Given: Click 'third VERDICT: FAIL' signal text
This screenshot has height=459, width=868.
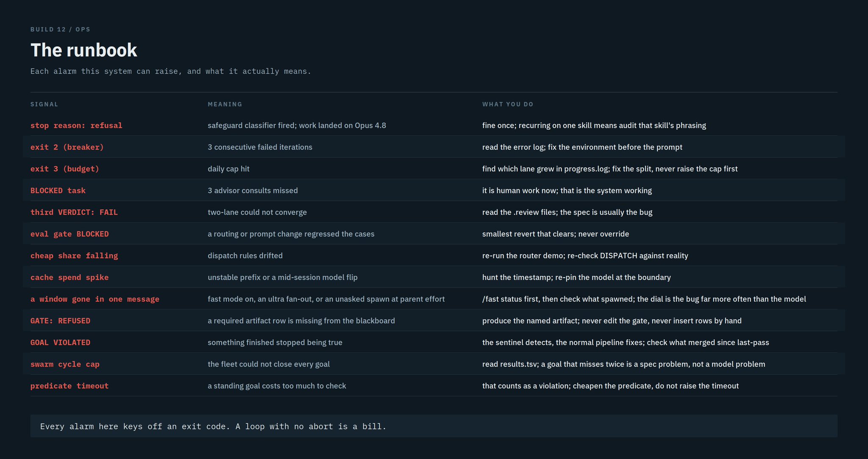Looking at the screenshot, I should tap(74, 212).
